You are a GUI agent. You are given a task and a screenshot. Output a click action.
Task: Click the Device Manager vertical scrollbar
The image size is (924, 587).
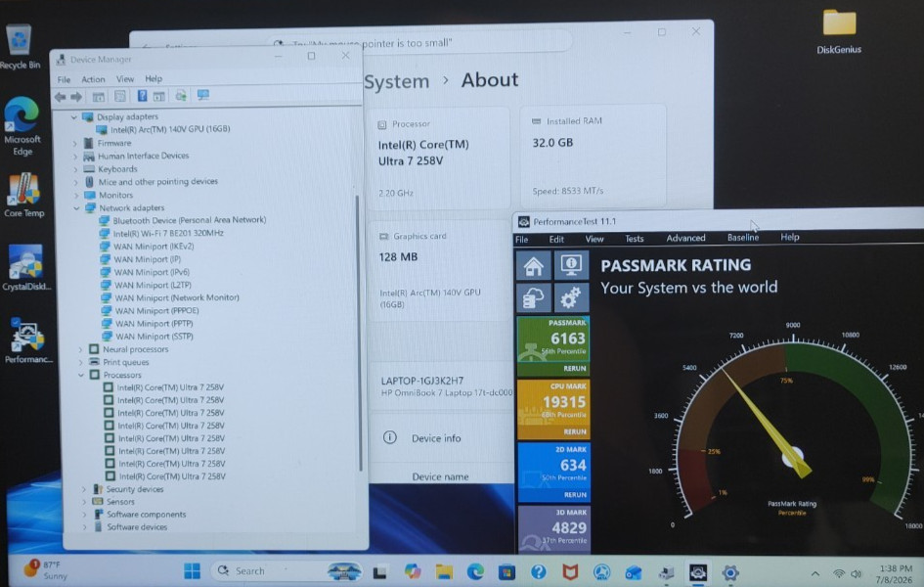tap(358, 333)
